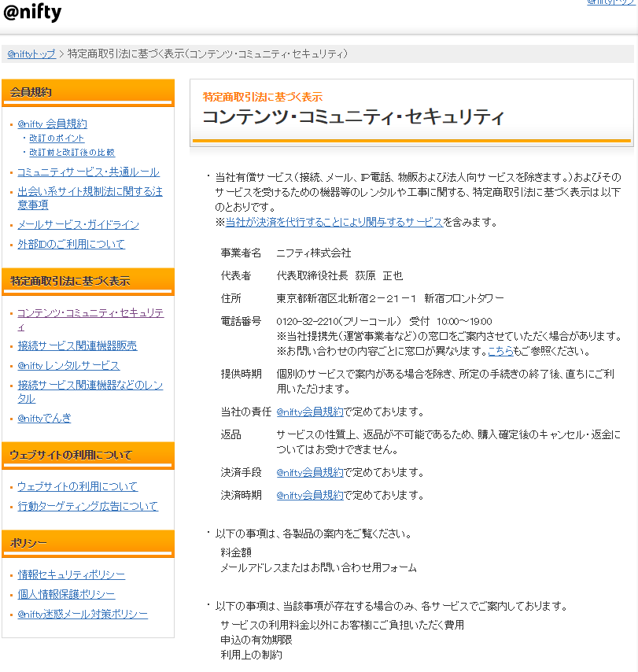Click the @nifty logo

(32, 13)
